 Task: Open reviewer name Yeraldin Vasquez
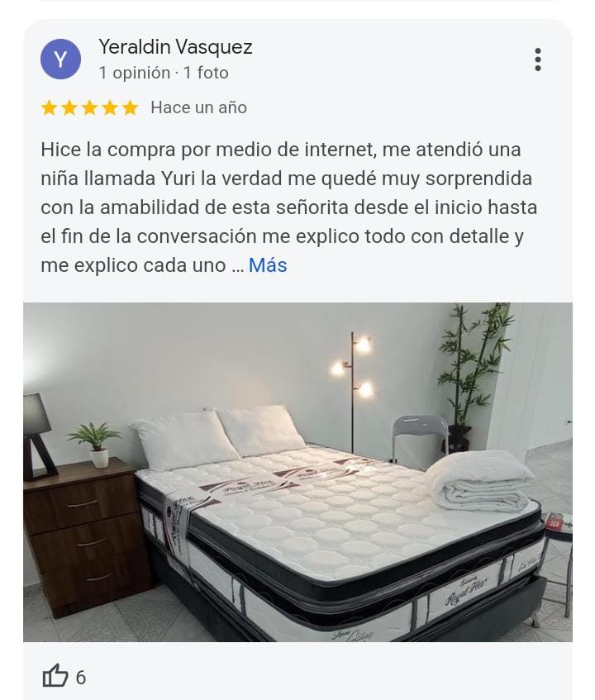click(175, 46)
